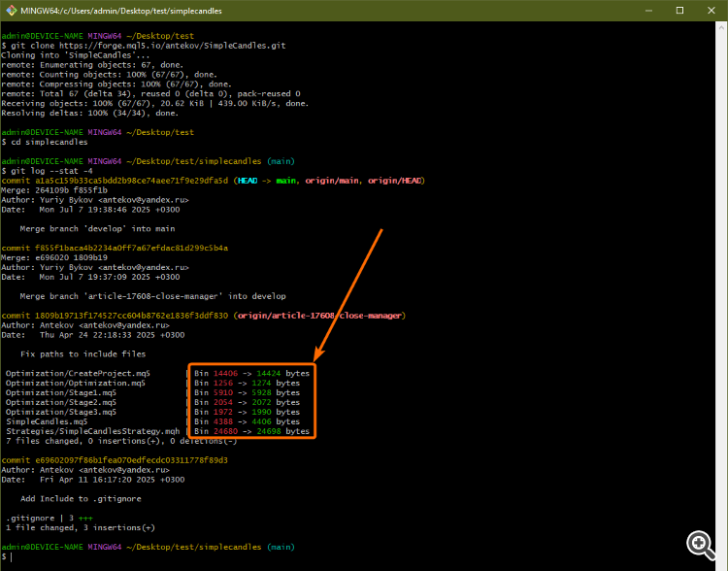Click 'Optimization/Stage1.mq5' file name
Viewport: 728px width, 571px height.
click(61, 393)
